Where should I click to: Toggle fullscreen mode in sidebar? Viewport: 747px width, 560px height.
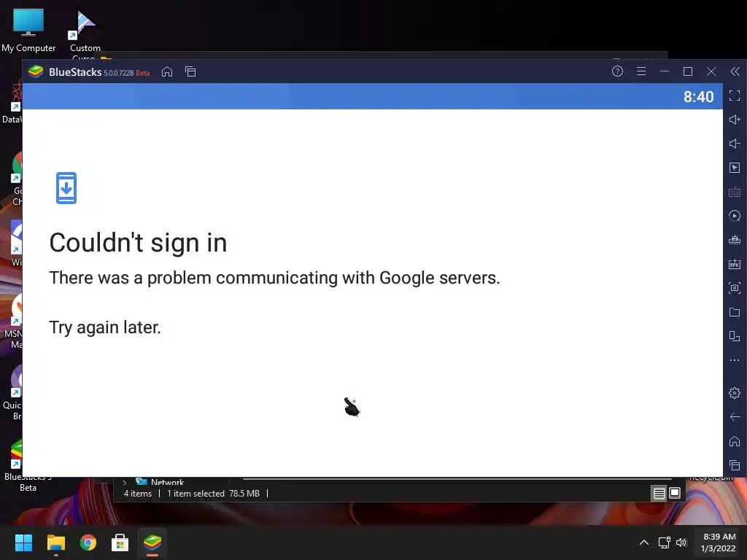(735, 96)
